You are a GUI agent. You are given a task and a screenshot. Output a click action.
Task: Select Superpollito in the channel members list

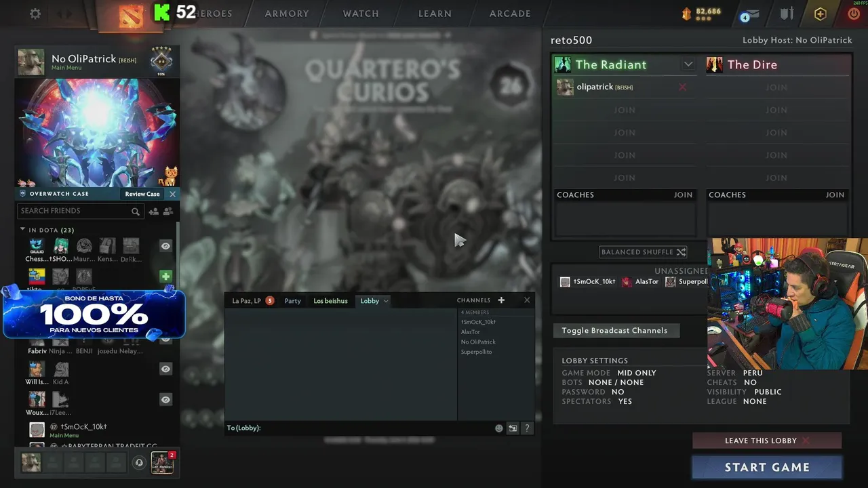click(477, 352)
